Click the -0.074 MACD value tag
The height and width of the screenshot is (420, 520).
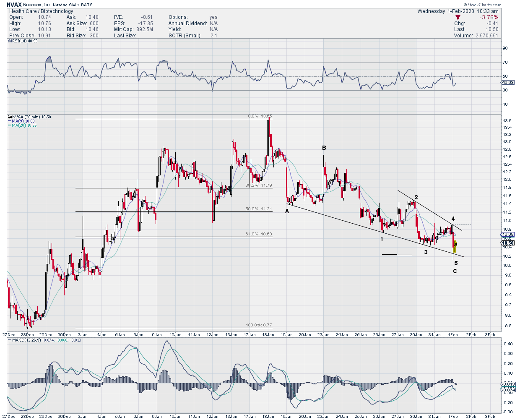point(508,390)
